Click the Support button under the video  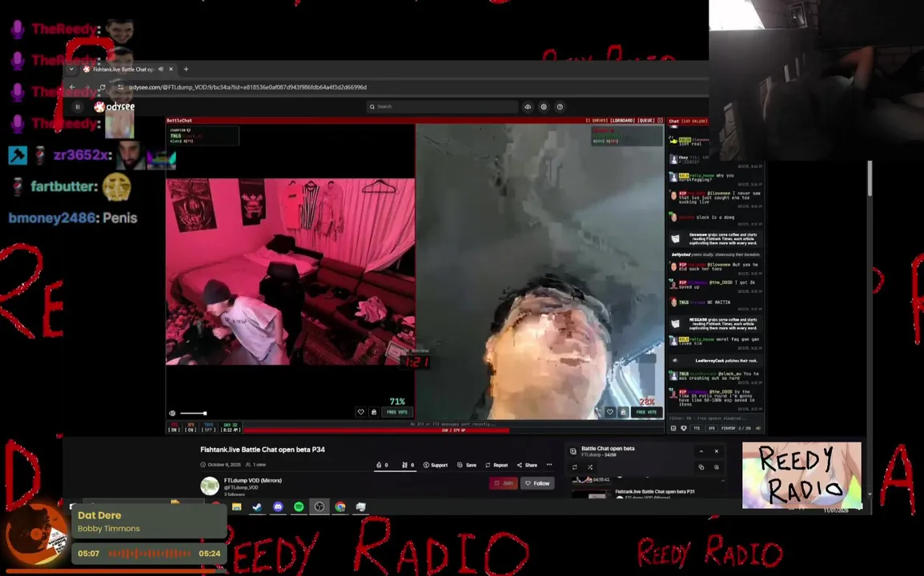(x=435, y=465)
